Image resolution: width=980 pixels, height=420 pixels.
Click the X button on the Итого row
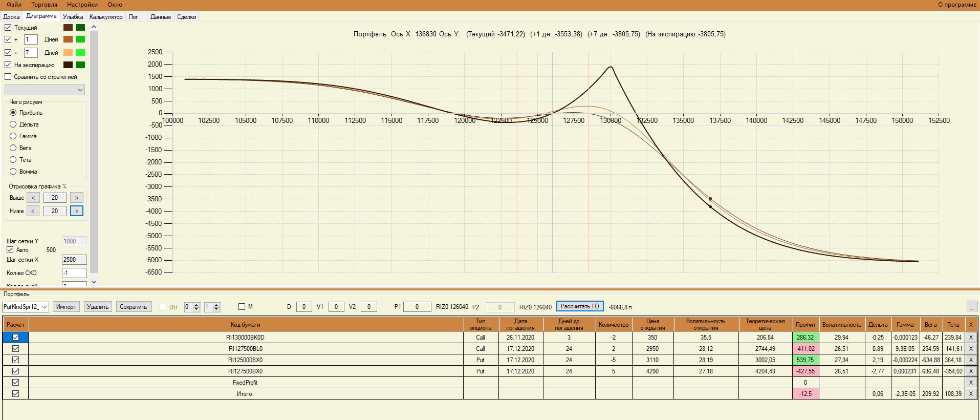pyautogui.click(x=971, y=394)
